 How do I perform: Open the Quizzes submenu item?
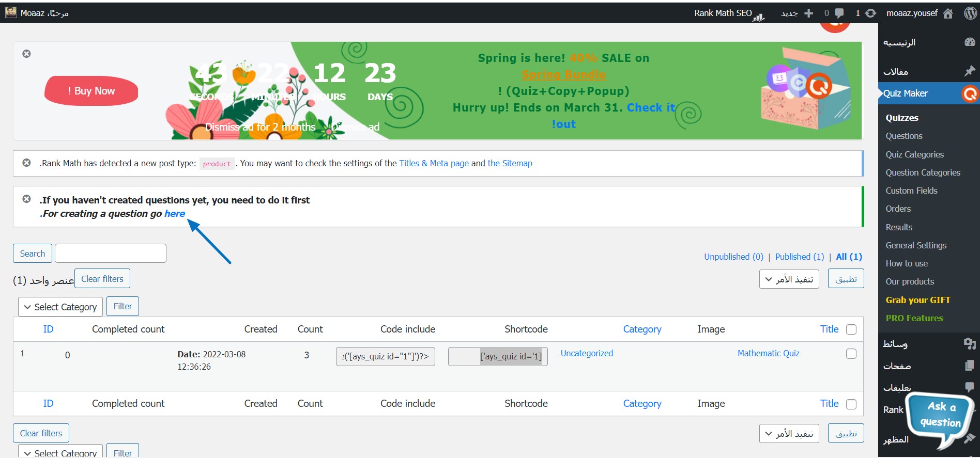[902, 118]
